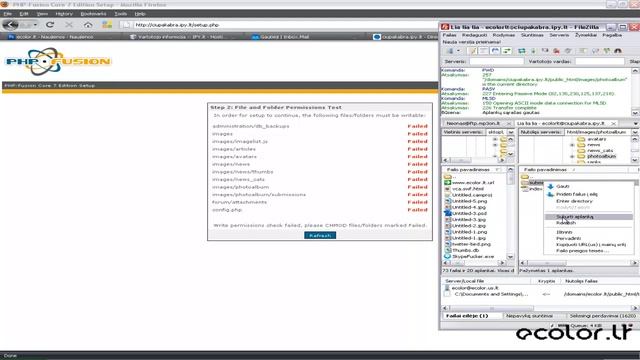Open Firefox Bookmarks menu

[93, 14]
